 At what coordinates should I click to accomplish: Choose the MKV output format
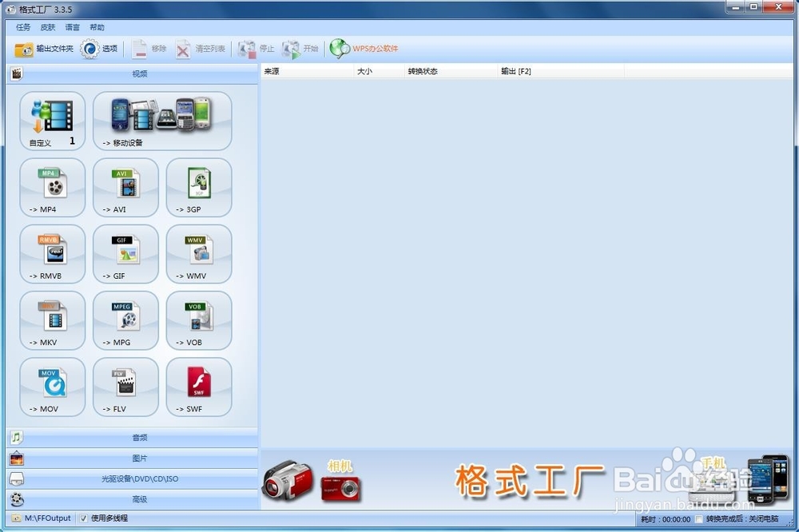click(51, 320)
